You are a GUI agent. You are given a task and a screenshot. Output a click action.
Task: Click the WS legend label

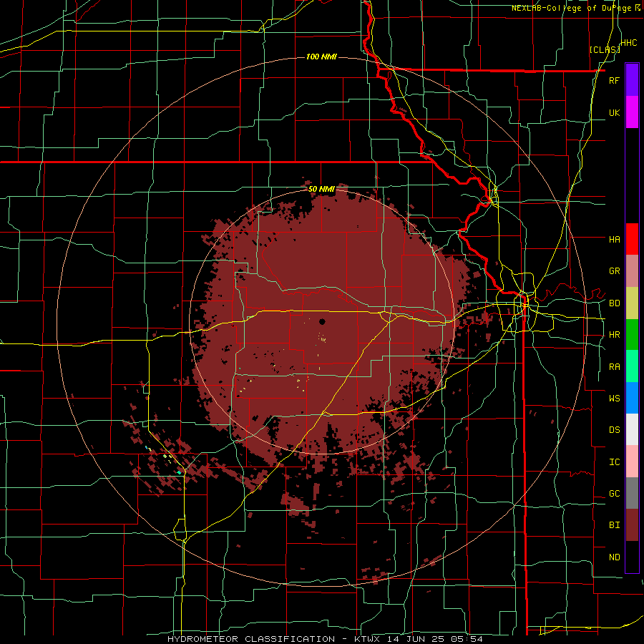point(614,398)
